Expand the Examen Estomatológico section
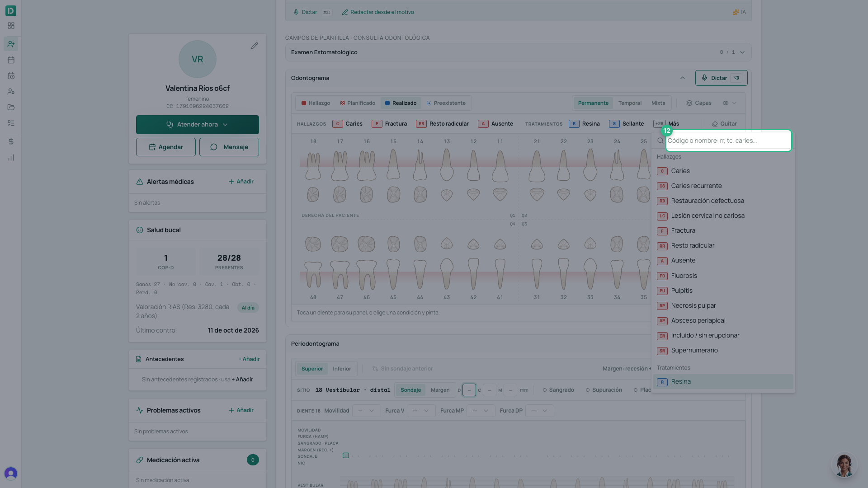 (x=518, y=52)
